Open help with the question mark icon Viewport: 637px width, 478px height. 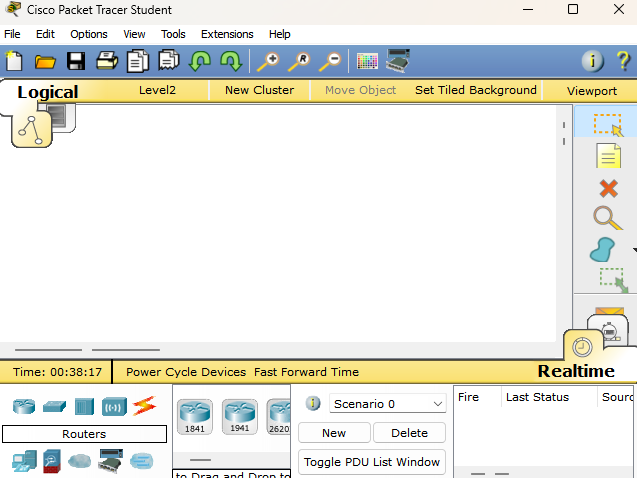click(x=623, y=61)
